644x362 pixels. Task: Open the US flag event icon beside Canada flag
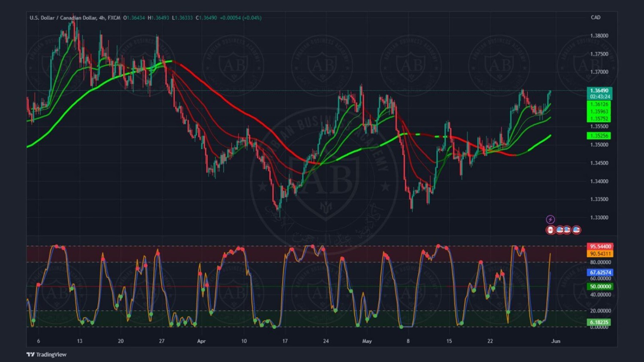[x=560, y=230]
